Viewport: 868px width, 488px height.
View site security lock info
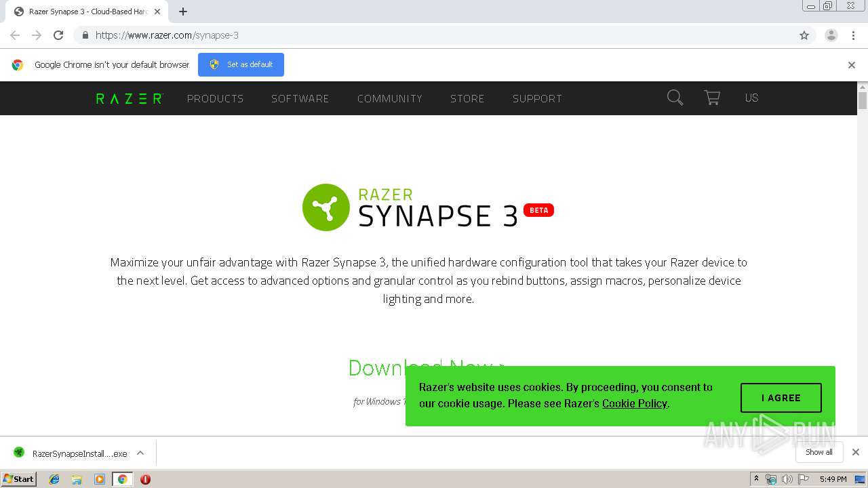tap(85, 35)
